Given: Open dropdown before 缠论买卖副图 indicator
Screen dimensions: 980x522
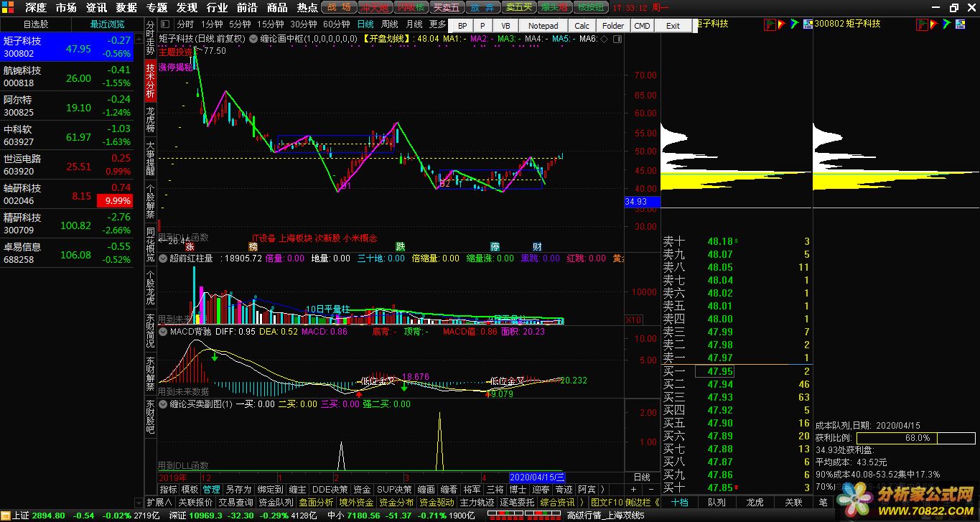Looking at the screenshot, I should pyautogui.click(x=163, y=404).
